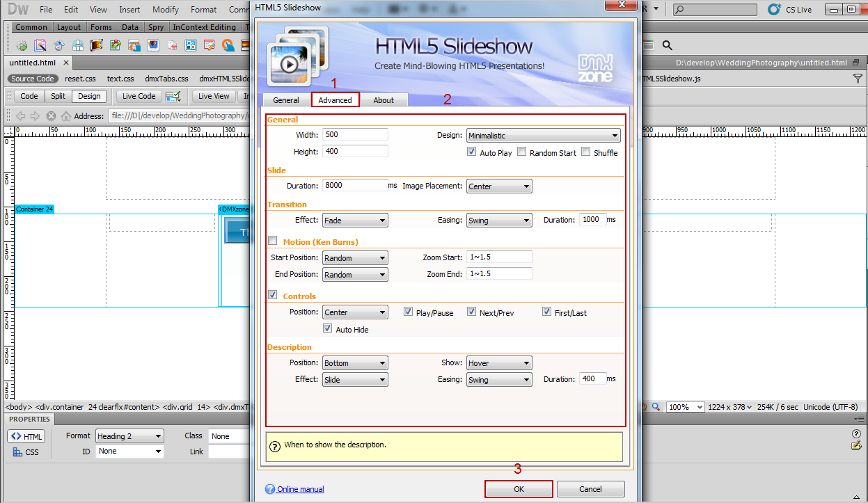Switch to the General tab

(285, 100)
